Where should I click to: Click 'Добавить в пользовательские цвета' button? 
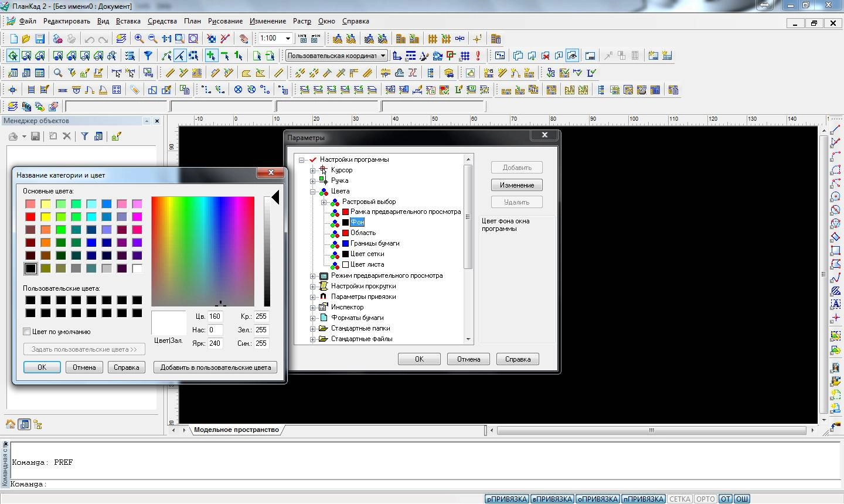click(x=216, y=367)
